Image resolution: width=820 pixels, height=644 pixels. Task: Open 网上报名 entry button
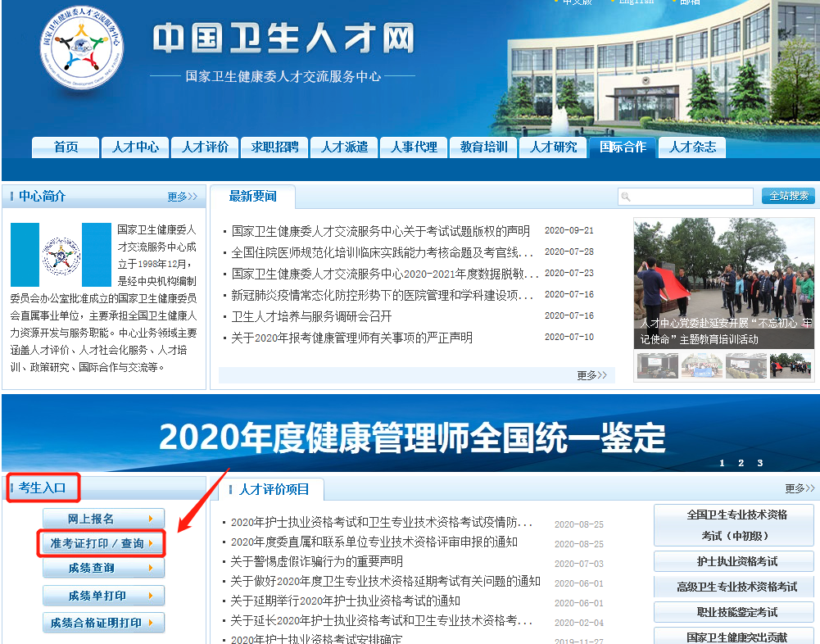coord(102,519)
